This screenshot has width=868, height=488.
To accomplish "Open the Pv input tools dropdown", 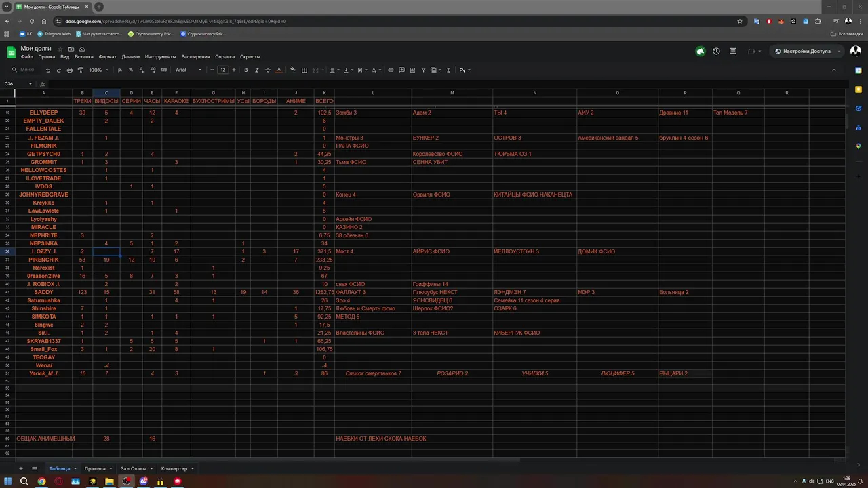I will point(465,70).
